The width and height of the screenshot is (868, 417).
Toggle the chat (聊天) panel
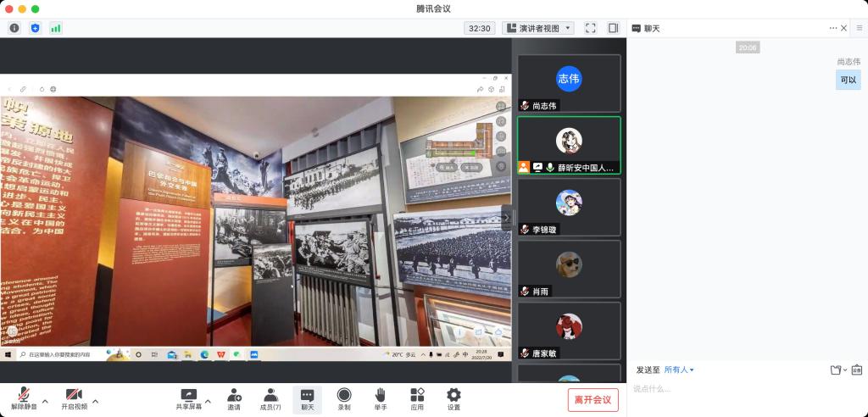point(307,399)
